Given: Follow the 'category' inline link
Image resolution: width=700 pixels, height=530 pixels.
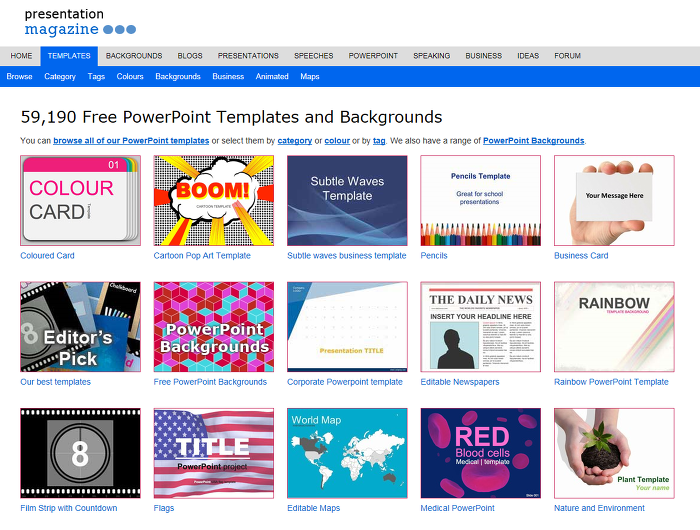Looking at the screenshot, I should point(295,141).
